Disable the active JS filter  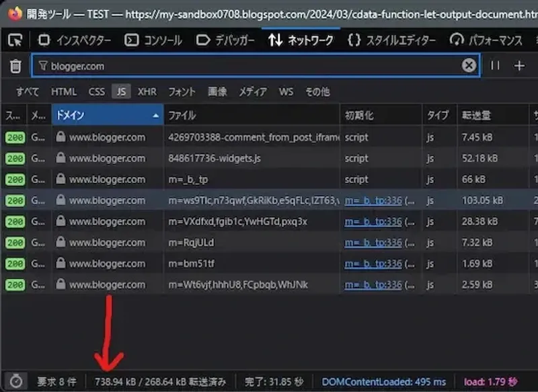click(122, 91)
